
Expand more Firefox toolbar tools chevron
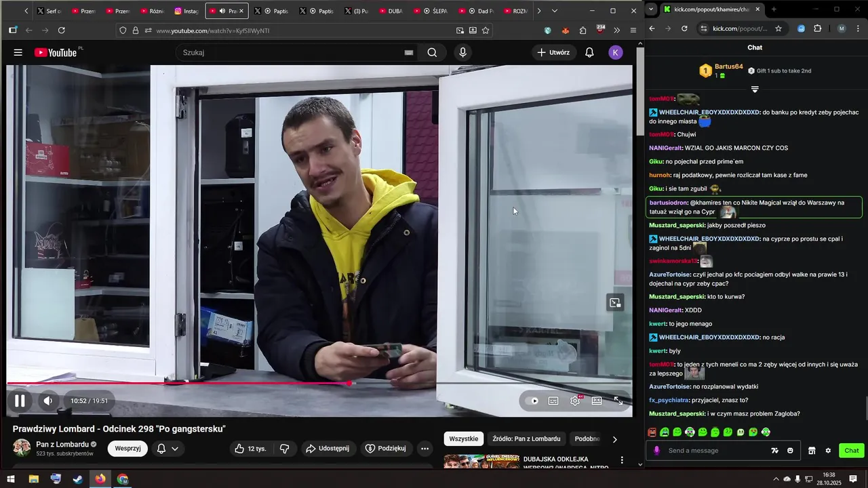tap(616, 30)
